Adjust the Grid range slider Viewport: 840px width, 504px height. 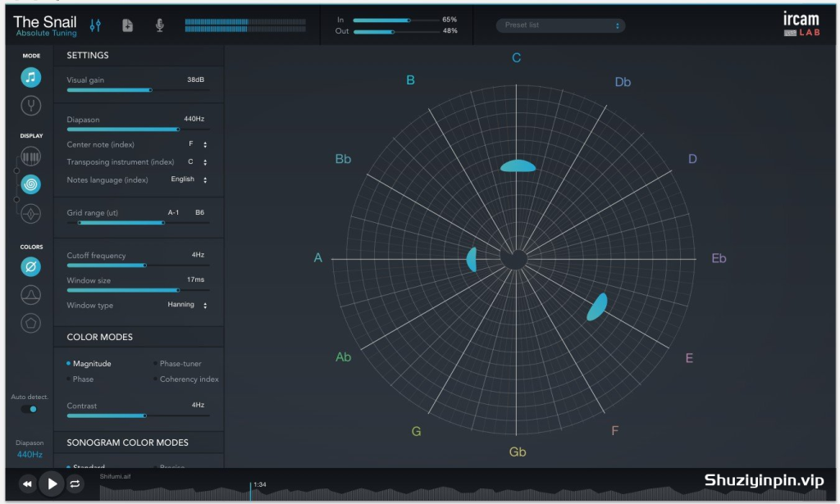[x=138, y=223]
